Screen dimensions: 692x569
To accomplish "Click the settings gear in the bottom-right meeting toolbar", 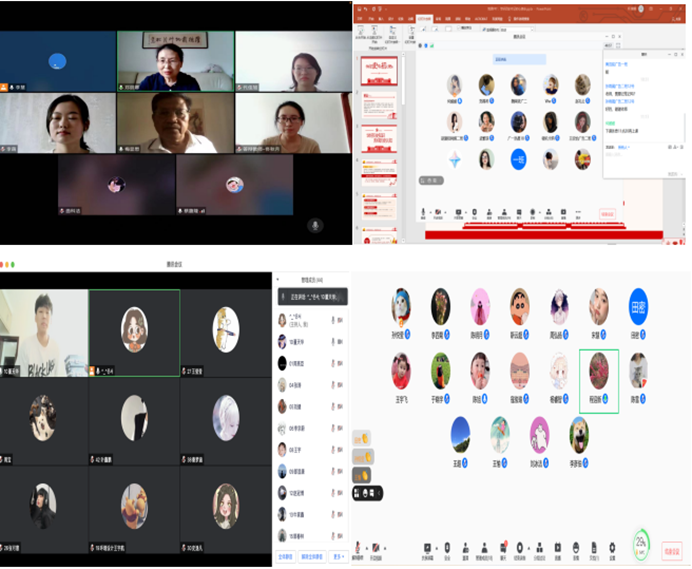I will tap(612, 548).
